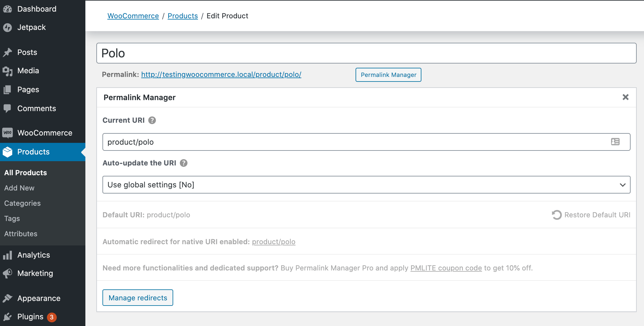Click the Plugins update count badge
644x326 pixels.
click(52, 317)
